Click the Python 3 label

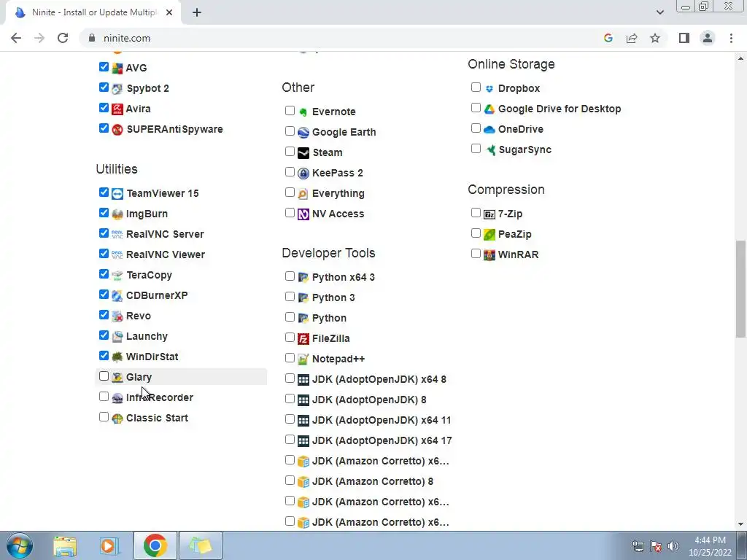tap(333, 297)
